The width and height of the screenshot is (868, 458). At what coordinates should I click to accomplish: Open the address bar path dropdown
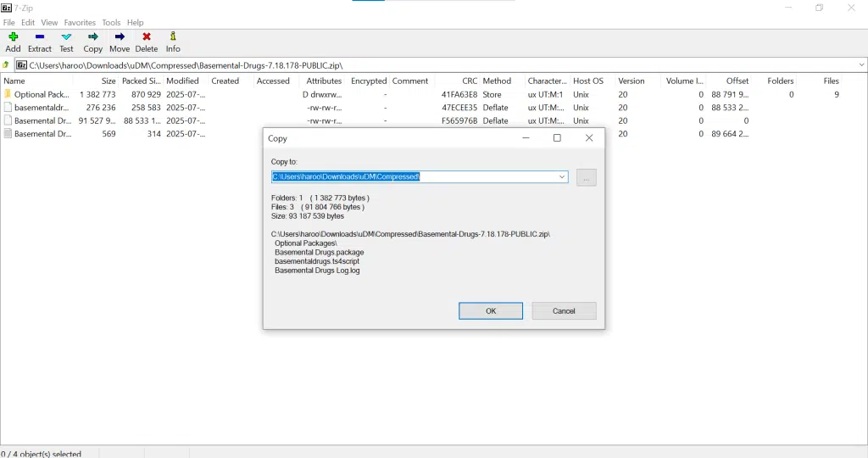pos(861,64)
